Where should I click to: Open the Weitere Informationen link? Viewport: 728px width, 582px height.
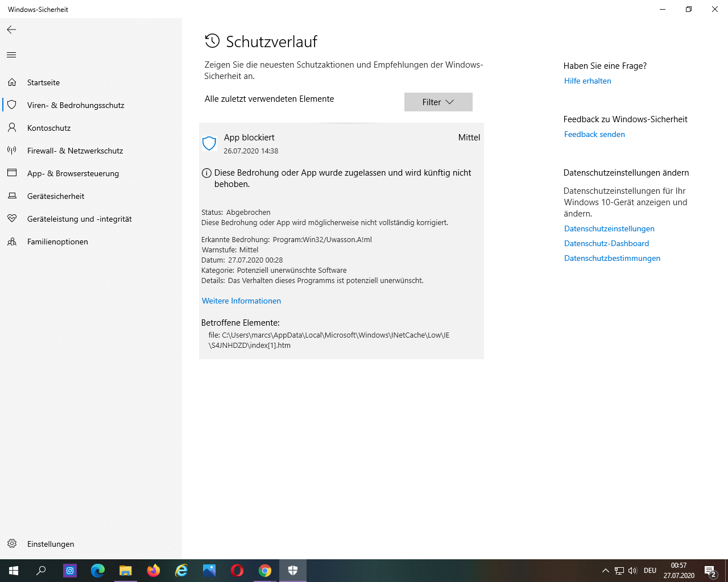(x=241, y=301)
